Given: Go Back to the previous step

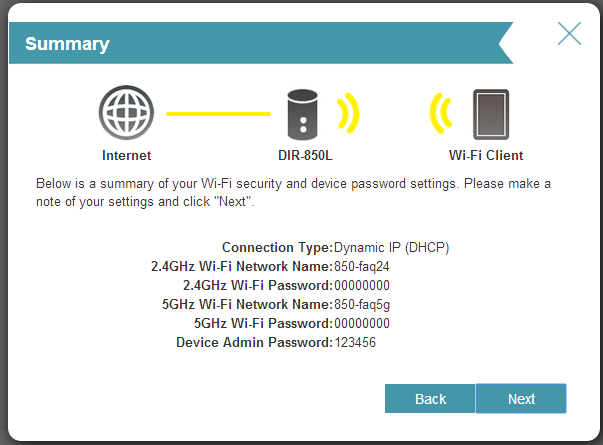Looking at the screenshot, I should [430, 398].
